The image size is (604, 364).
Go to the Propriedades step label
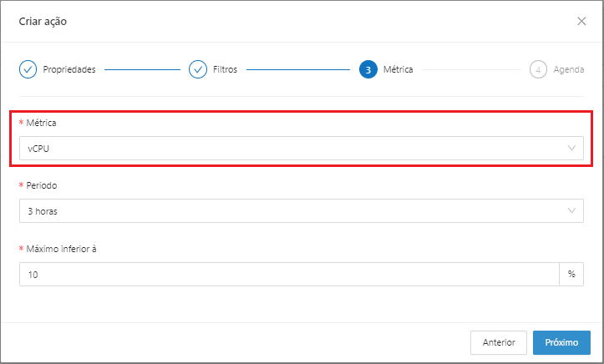pos(69,69)
